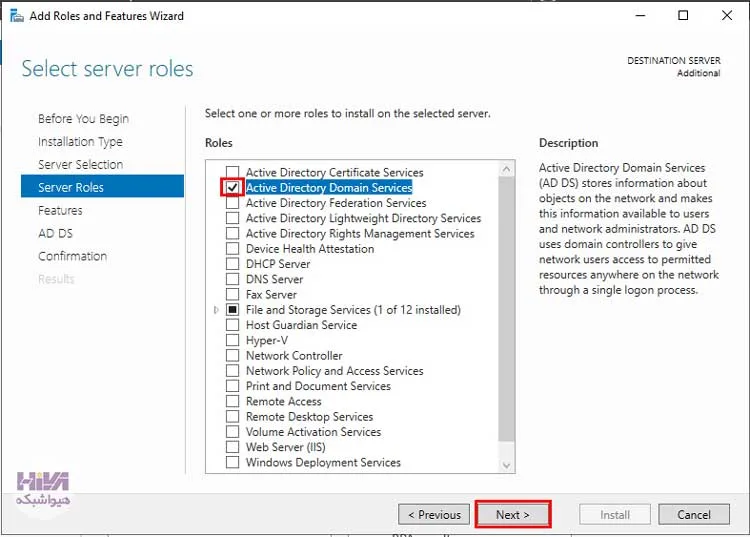Toggle File and Storage Services checkbox
The image size is (750, 537).
(x=232, y=310)
